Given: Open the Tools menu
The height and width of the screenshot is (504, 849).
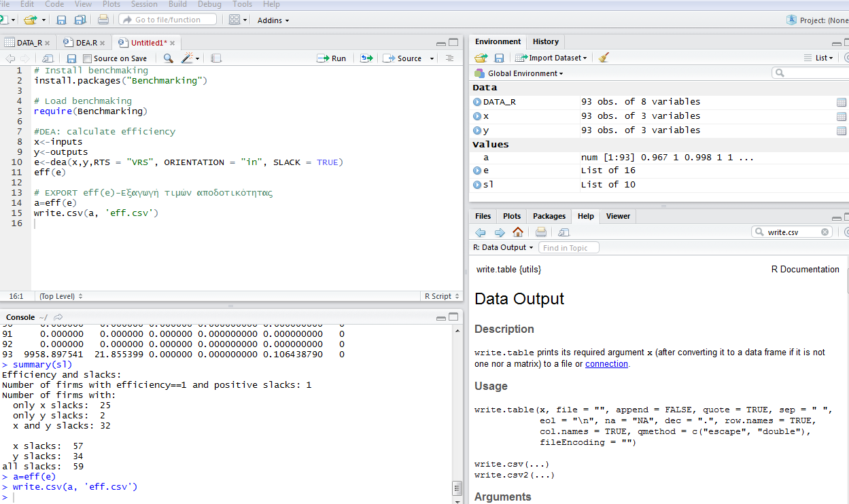Looking at the screenshot, I should (242, 4).
